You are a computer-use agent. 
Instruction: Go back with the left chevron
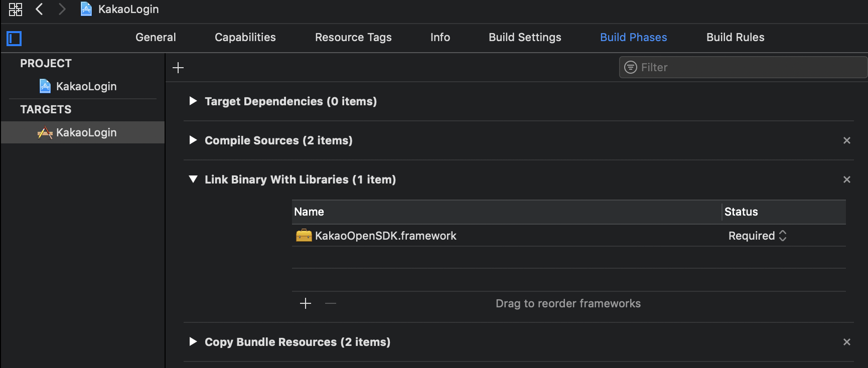pyautogui.click(x=39, y=9)
